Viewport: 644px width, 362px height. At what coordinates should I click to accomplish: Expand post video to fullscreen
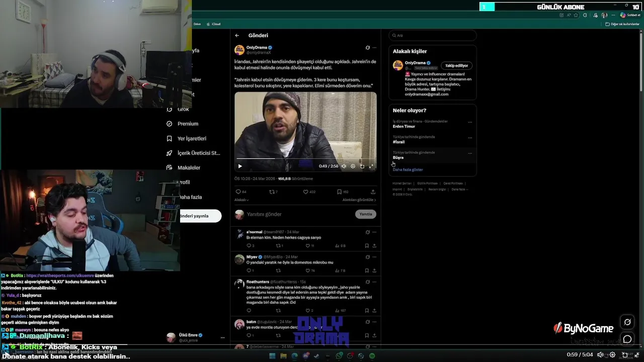(x=371, y=166)
